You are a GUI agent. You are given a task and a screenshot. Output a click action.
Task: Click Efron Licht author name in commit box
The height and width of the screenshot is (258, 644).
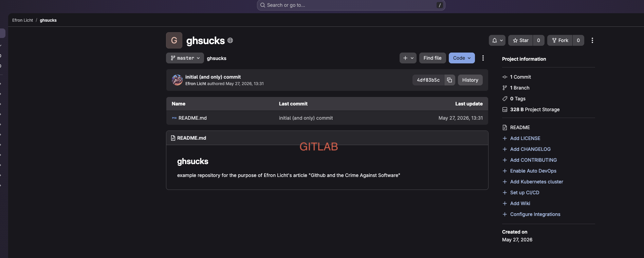tap(196, 84)
